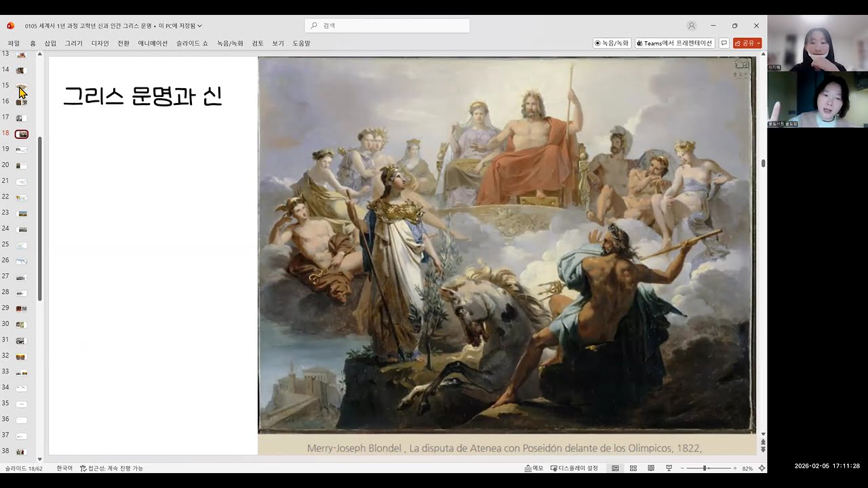Go to next slide via double-down arrow
The image size is (868, 488).
[763, 450]
